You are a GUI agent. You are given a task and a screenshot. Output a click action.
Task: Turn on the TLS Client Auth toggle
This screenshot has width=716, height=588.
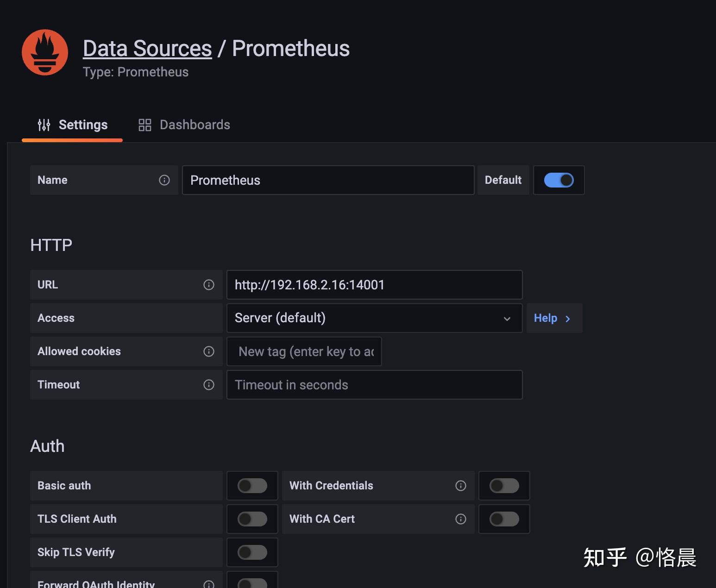point(252,519)
